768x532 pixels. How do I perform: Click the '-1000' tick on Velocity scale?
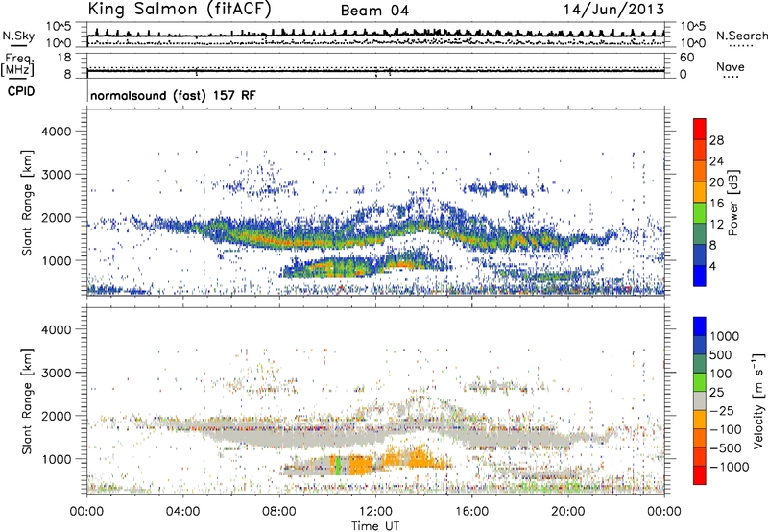click(729, 467)
